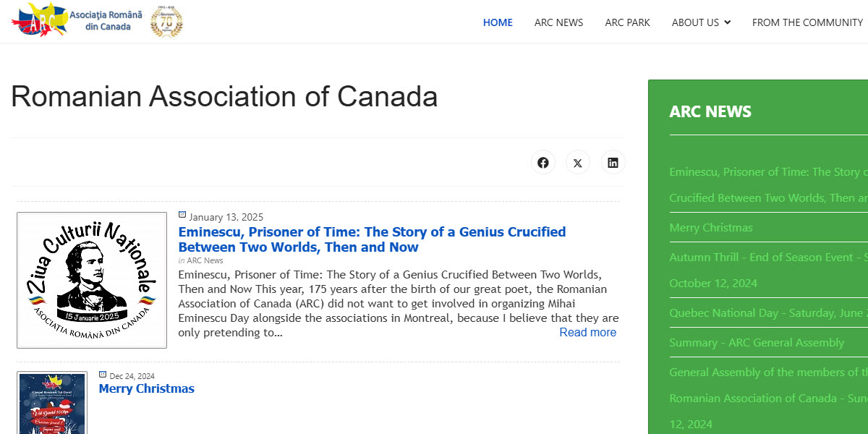The width and height of the screenshot is (868, 434).
Task: Open the Eminescu article via Read more
Action: [587, 332]
